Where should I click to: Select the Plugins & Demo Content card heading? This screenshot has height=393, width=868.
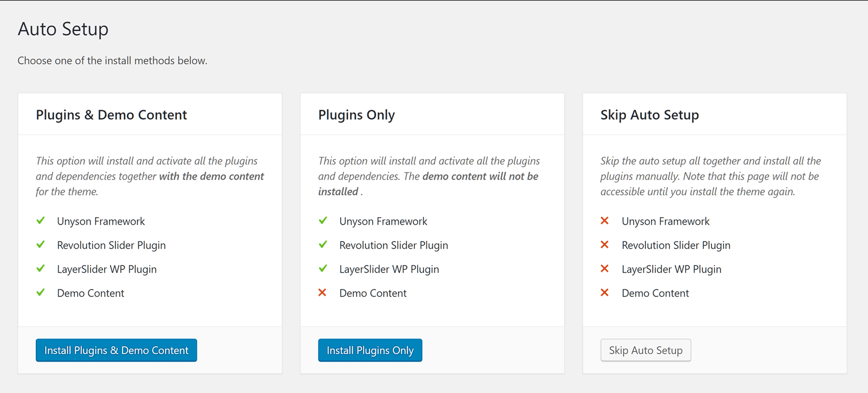111,115
